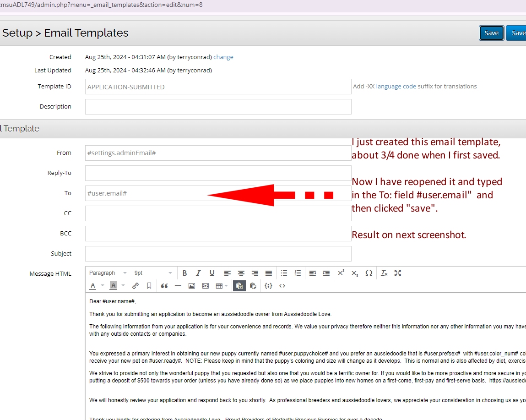
Task: Insert a link with the chain icon
Action: click(136, 286)
